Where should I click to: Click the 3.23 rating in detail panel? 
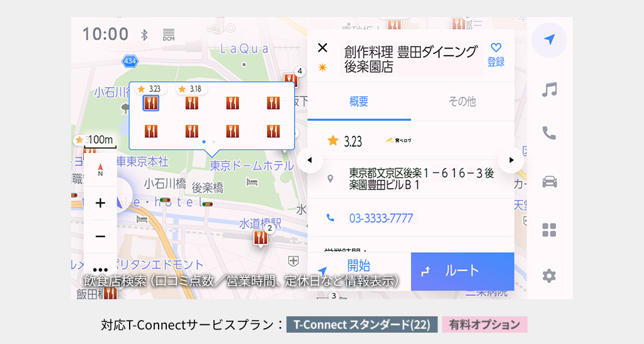pyautogui.click(x=353, y=141)
